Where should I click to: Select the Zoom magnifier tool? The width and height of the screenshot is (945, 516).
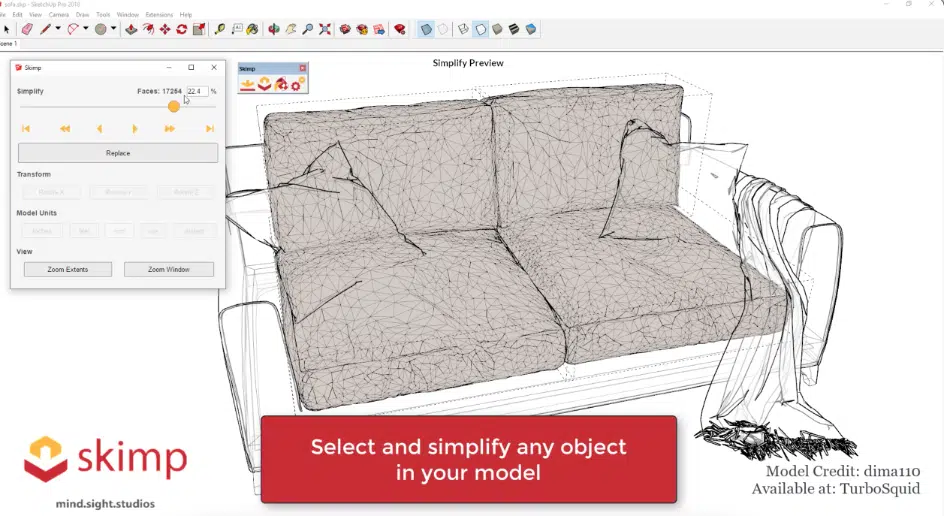pos(307,29)
